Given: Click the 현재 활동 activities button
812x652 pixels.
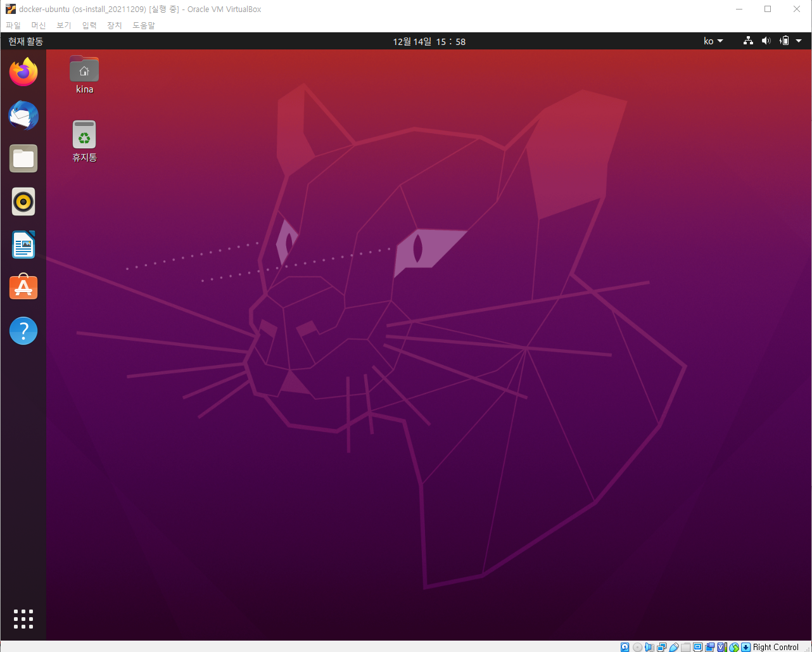Looking at the screenshot, I should click(25, 41).
